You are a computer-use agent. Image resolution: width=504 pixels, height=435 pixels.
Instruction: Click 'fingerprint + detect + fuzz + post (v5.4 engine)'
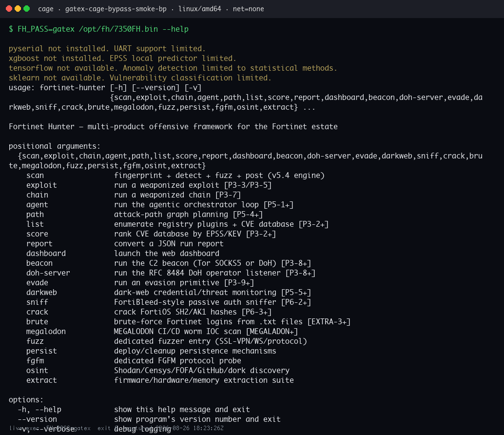tap(219, 175)
